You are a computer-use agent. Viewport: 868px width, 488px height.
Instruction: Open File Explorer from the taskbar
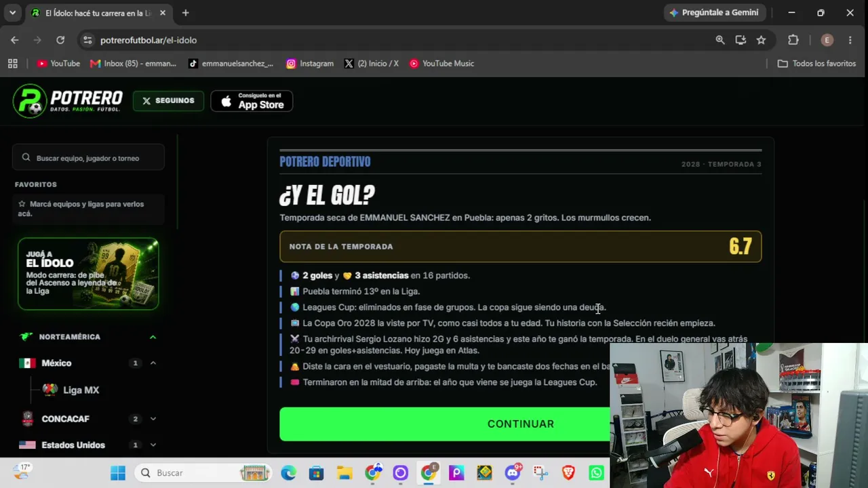pos(344,472)
